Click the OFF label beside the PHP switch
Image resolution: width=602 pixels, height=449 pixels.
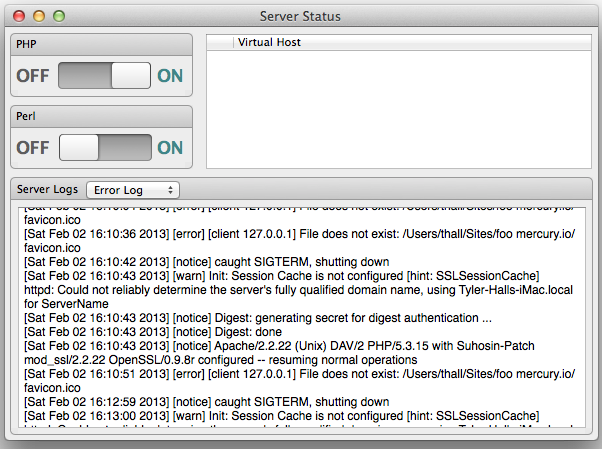pyautogui.click(x=33, y=76)
